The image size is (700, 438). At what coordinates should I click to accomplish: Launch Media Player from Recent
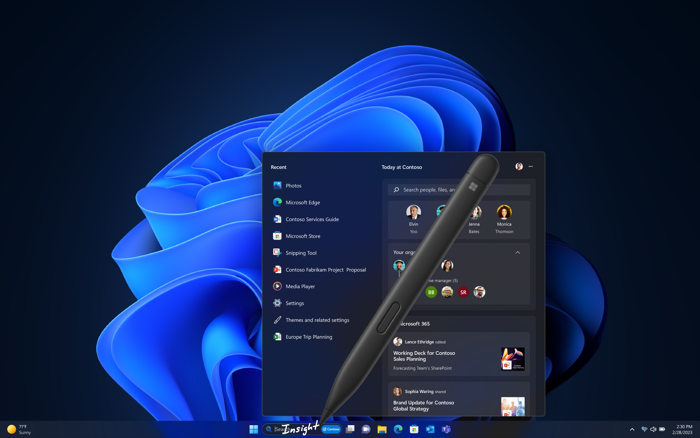[x=294, y=286]
